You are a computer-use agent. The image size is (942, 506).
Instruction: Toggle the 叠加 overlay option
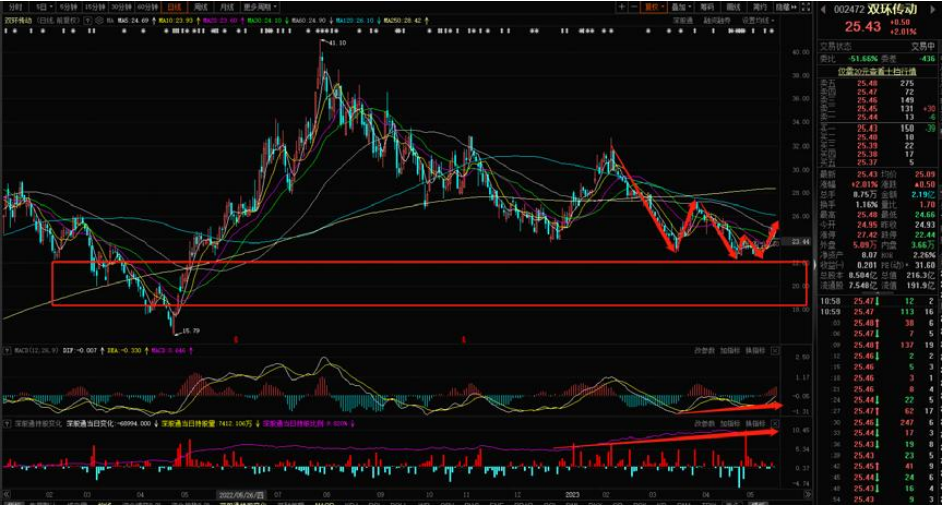[680, 6]
